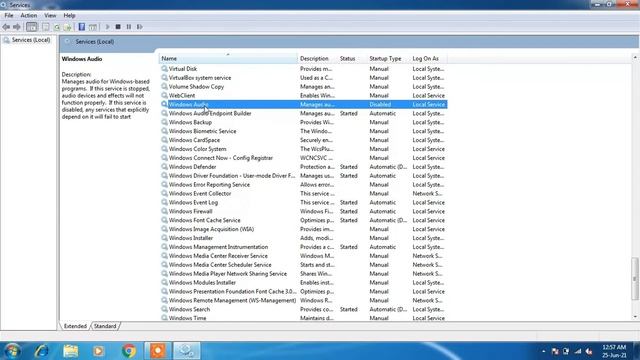
Task: Select Windows Error Reporting Service
Action: click(x=303, y=184)
